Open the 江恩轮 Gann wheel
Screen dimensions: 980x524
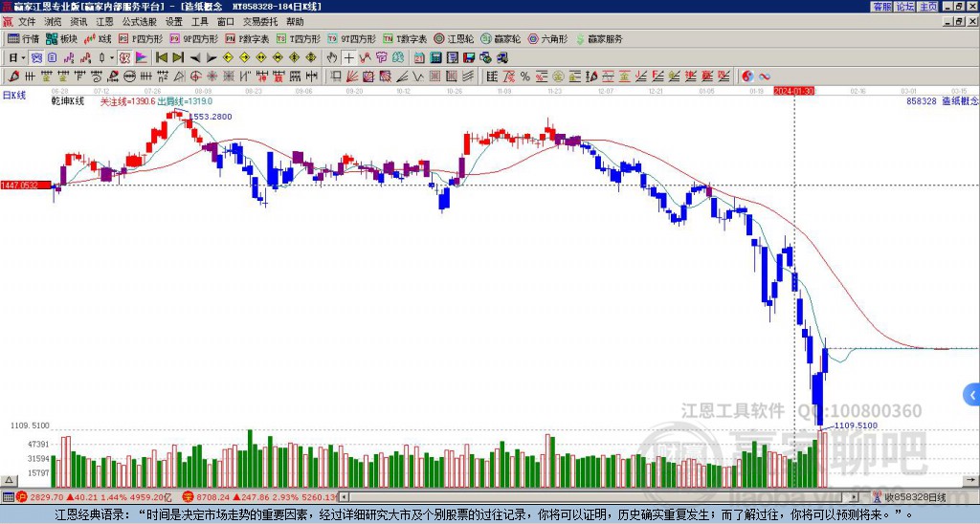[x=454, y=38]
